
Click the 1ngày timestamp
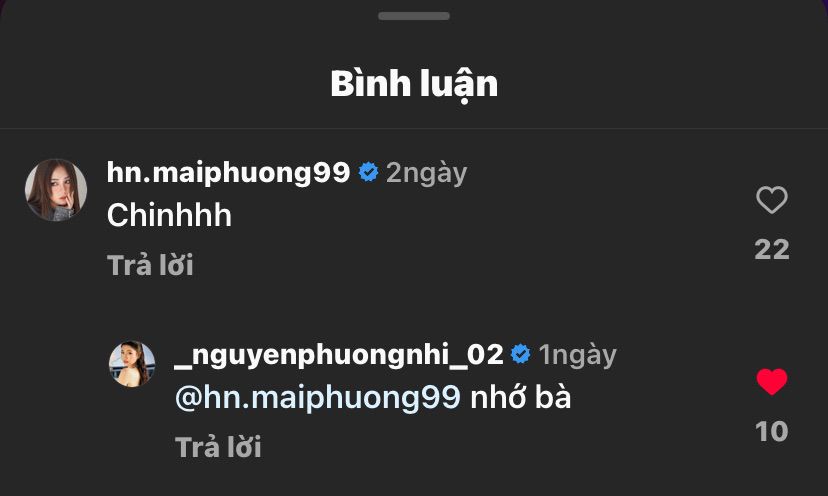coord(578,355)
